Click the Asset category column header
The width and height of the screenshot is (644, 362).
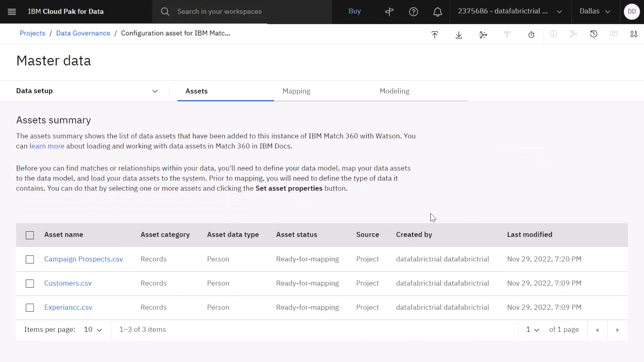click(165, 234)
